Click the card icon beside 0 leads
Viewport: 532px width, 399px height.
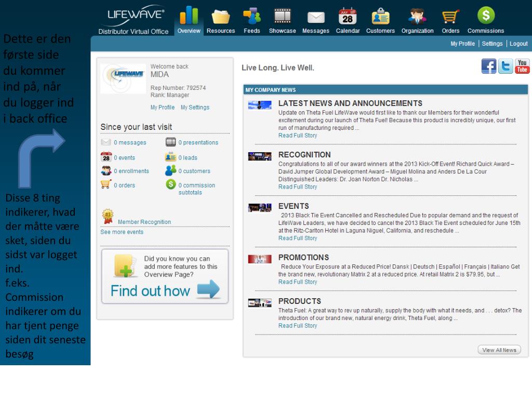coord(170,157)
